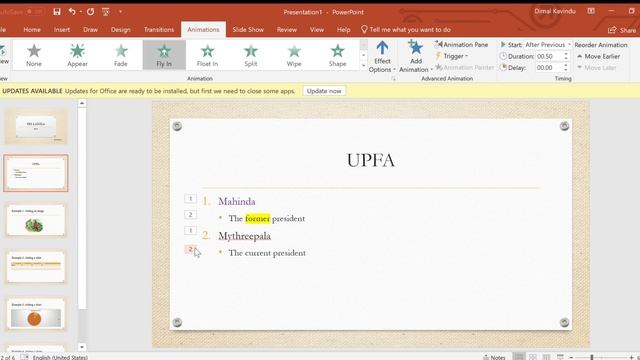Open the Insert tab
This screenshot has height=360, width=640.
pos(62,29)
